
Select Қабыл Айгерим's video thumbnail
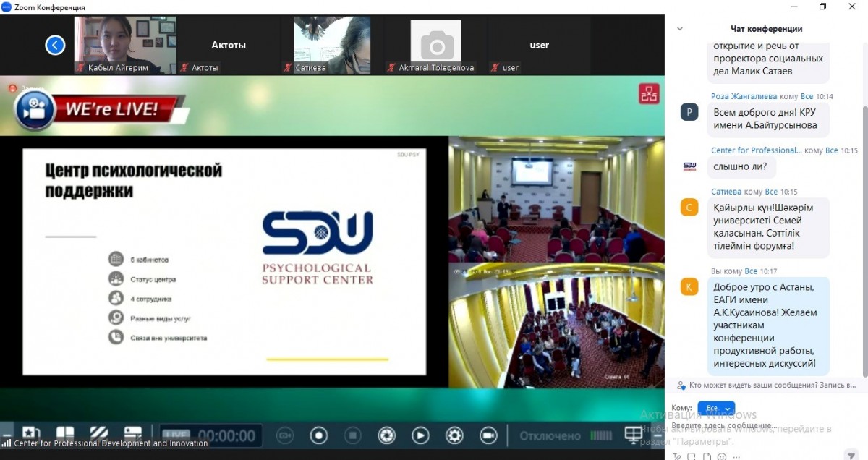click(x=125, y=45)
